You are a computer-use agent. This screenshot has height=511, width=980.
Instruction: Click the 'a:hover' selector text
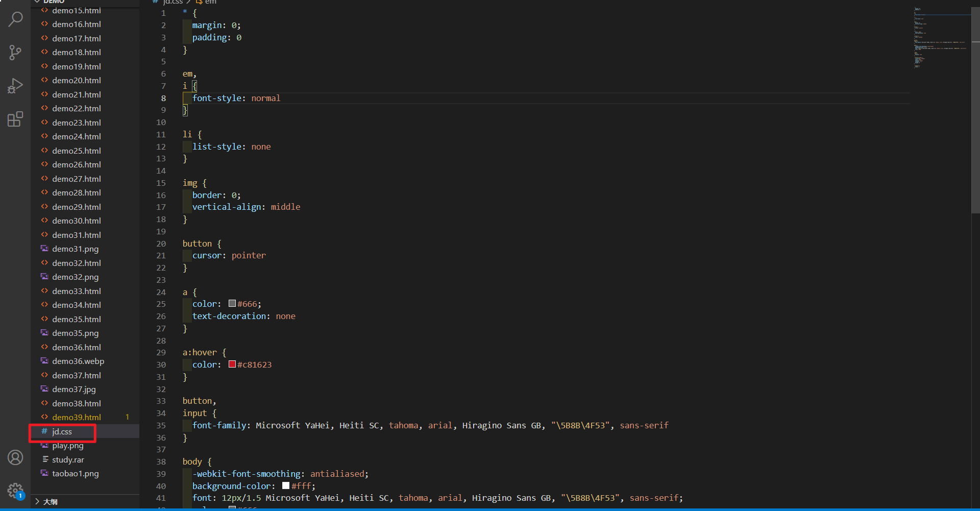tap(200, 352)
